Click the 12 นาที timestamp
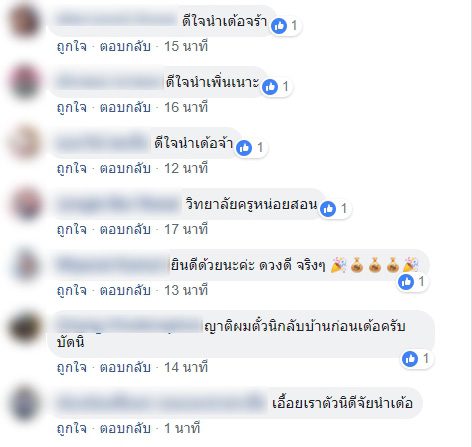 186,168
